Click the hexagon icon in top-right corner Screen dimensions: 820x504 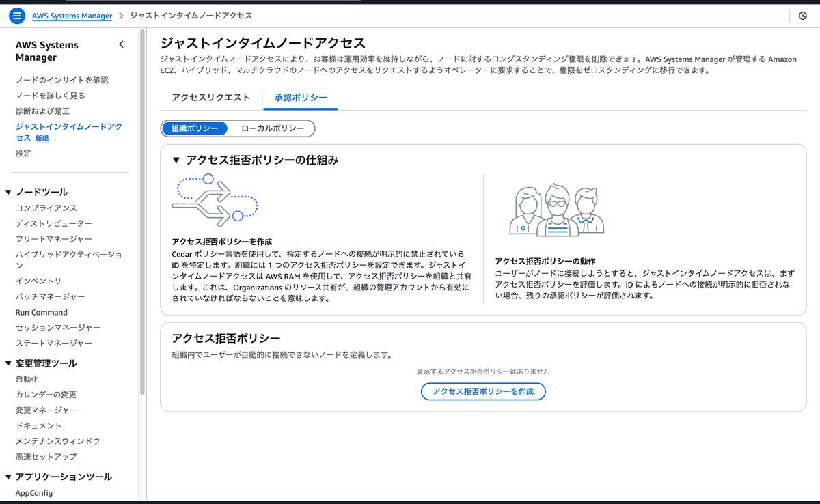point(802,16)
